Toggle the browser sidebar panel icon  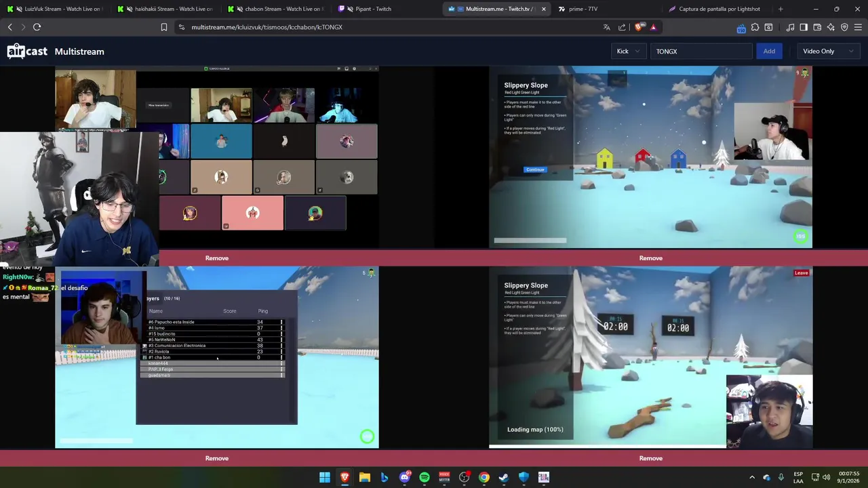[804, 27]
